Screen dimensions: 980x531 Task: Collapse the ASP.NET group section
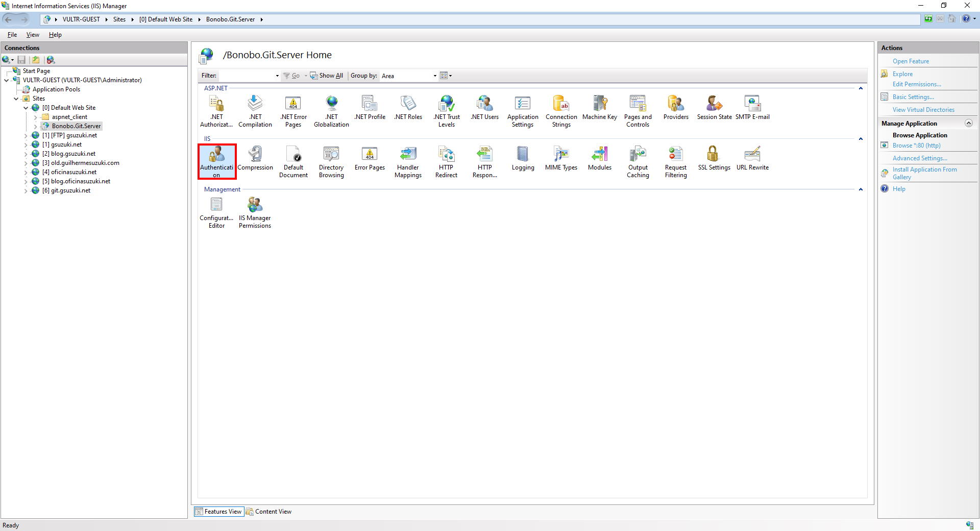tap(861, 88)
